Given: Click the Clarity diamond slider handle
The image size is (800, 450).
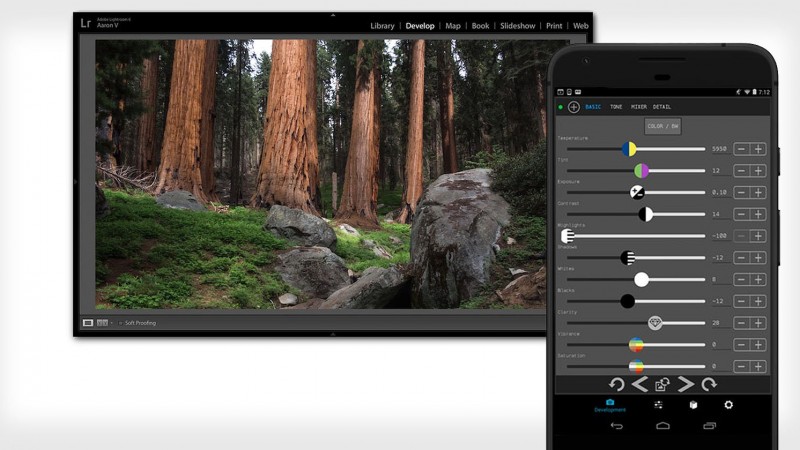Looking at the screenshot, I should coord(655,323).
